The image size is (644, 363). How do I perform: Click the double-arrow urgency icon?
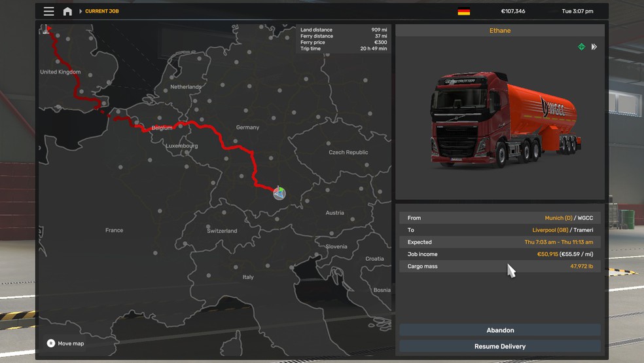click(594, 47)
